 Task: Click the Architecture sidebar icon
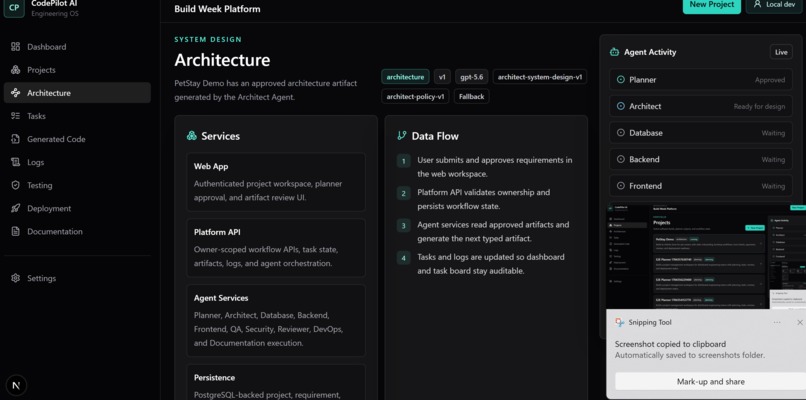[x=15, y=93]
